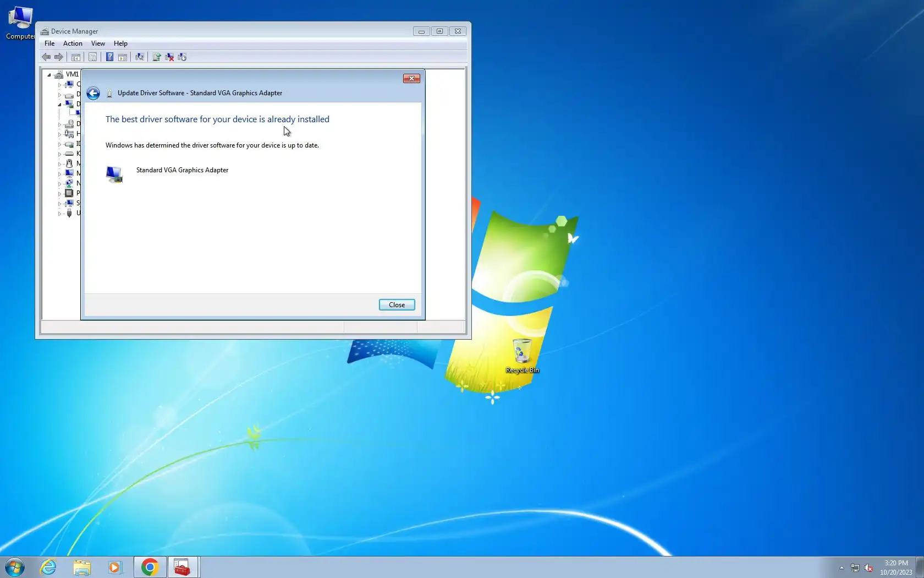
Task: Click the Back arrow in Device Manager toolbar
Action: coord(46,57)
